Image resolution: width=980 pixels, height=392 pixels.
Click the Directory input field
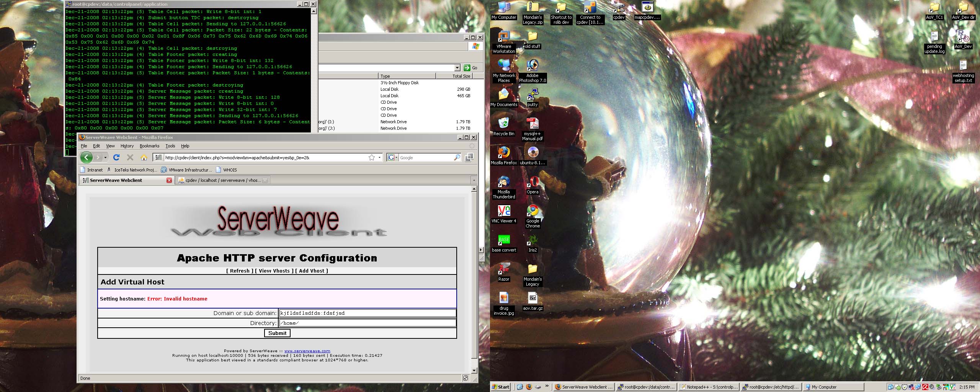coord(367,323)
